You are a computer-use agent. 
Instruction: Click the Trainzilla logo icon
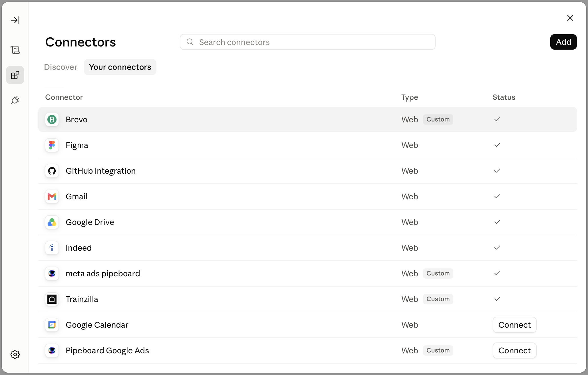pyautogui.click(x=52, y=299)
